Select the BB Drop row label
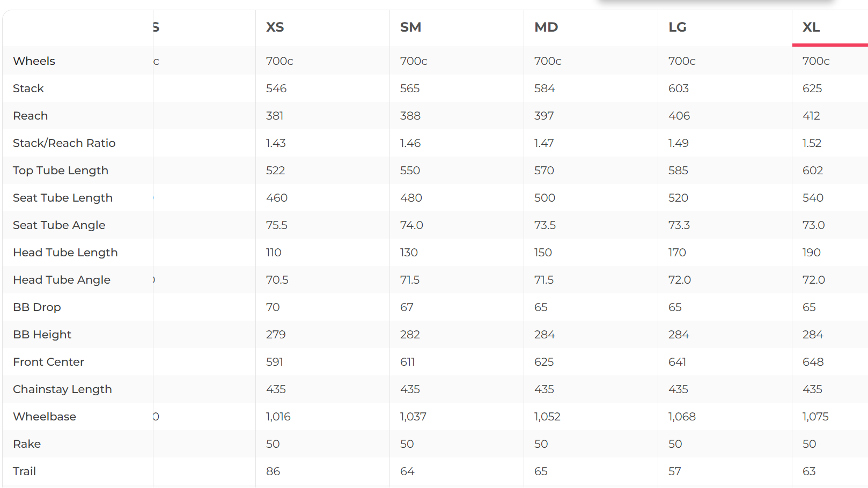Image resolution: width=868 pixels, height=488 pixels. point(37,307)
